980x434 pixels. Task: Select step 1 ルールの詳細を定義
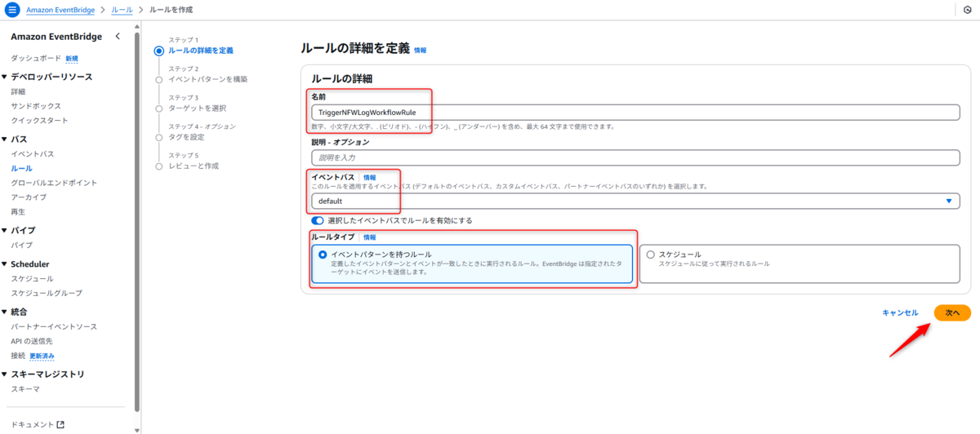(200, 51)
